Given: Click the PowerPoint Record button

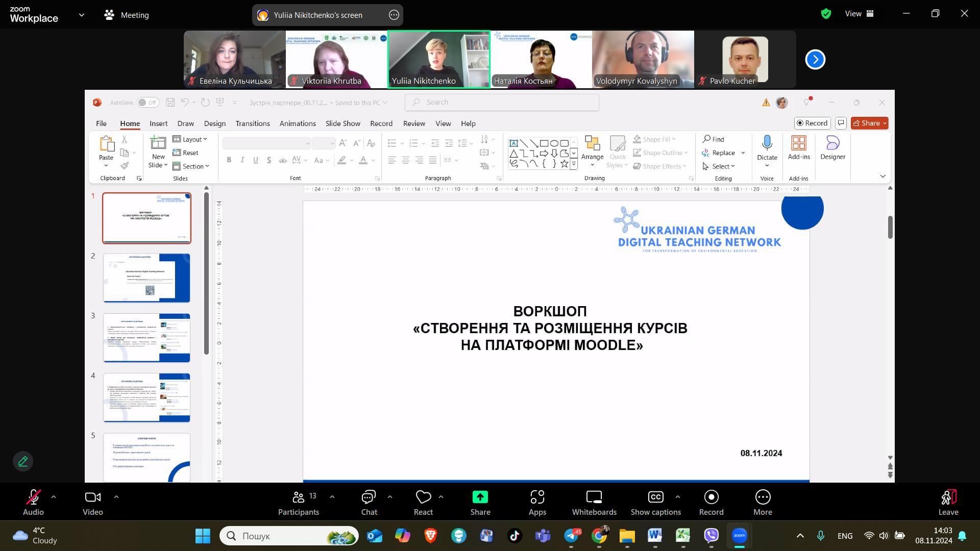Looking at the screenshot, I should [x=812, y=123].
